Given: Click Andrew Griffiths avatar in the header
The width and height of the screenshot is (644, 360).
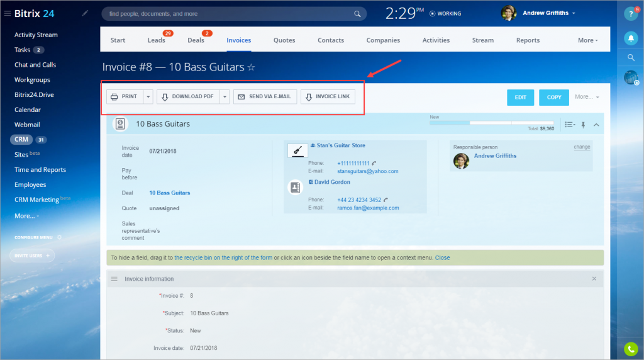Looking at the screenshot, I should coord(508,13).
